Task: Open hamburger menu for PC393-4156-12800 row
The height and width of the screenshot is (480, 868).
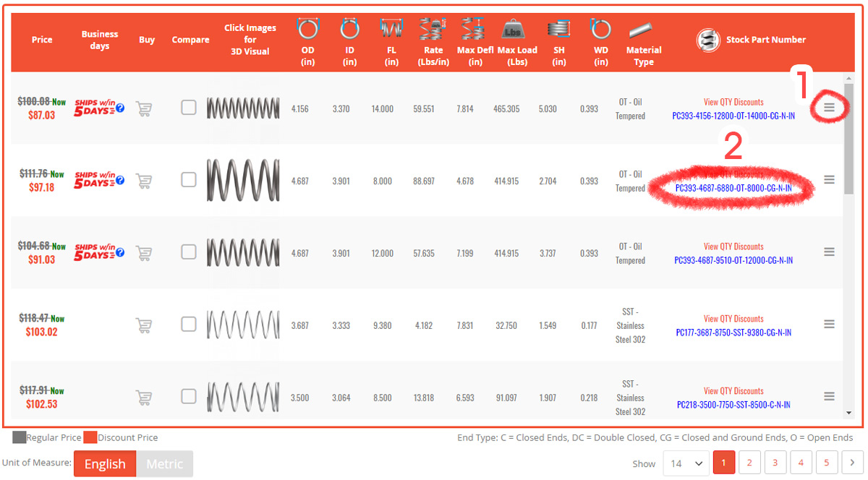Action: (829, 108)
